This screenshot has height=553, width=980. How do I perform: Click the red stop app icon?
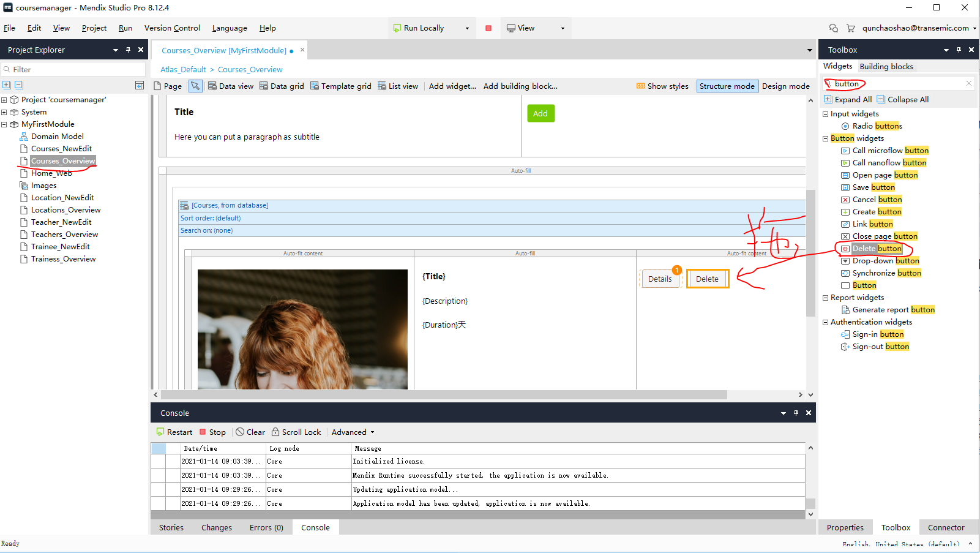[x=488, y=28]
